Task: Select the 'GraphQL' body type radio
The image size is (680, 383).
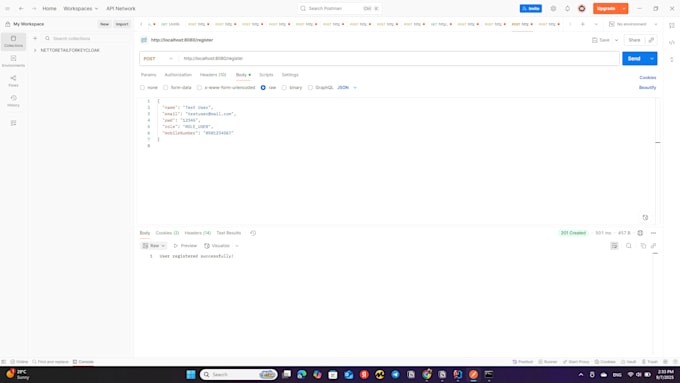Action: [x=310, y=88]
